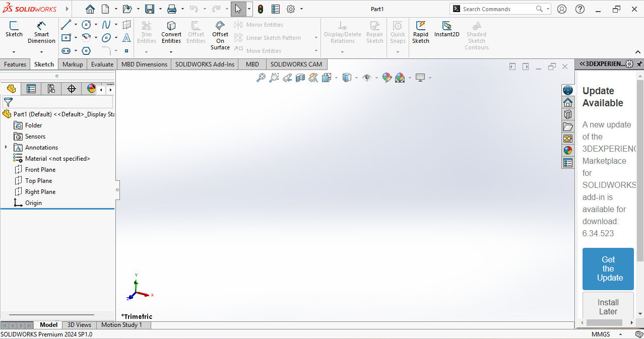The height and width of the screenshot is (339, 644).
Task: Switch to the MBD Dimensions tab
Action: pyautogui.click(x=144, y=64)
